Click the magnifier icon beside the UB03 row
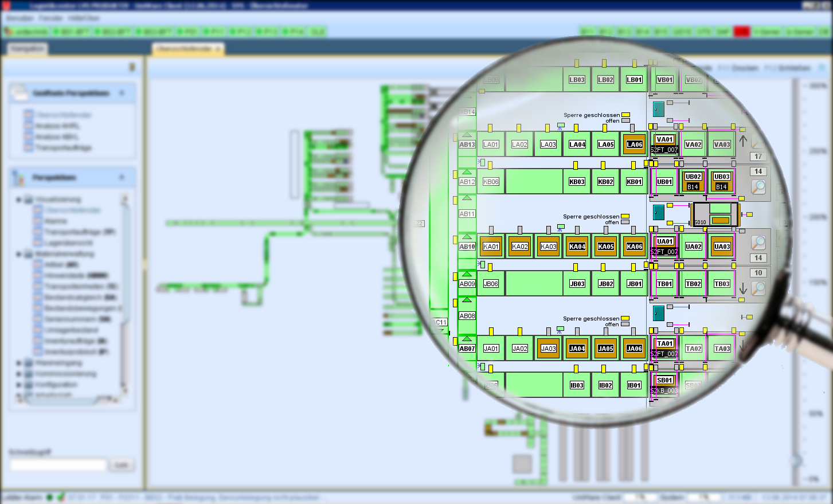The width and height of the screenshot is (833, 504). 758,187
